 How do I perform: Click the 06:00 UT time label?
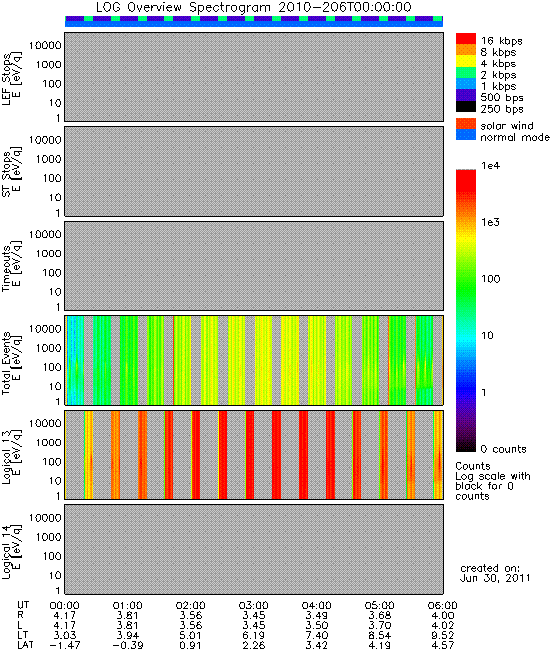click(443, 606)
